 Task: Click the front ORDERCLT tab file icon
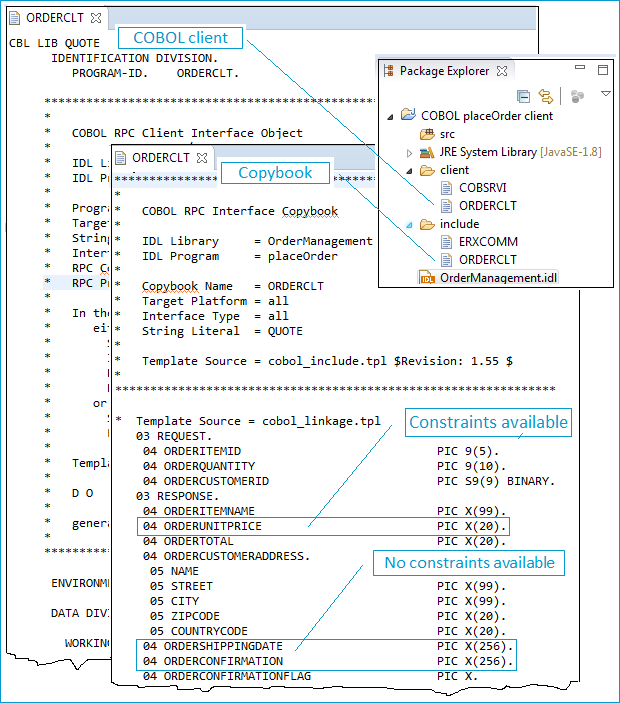tap(121, 158)
